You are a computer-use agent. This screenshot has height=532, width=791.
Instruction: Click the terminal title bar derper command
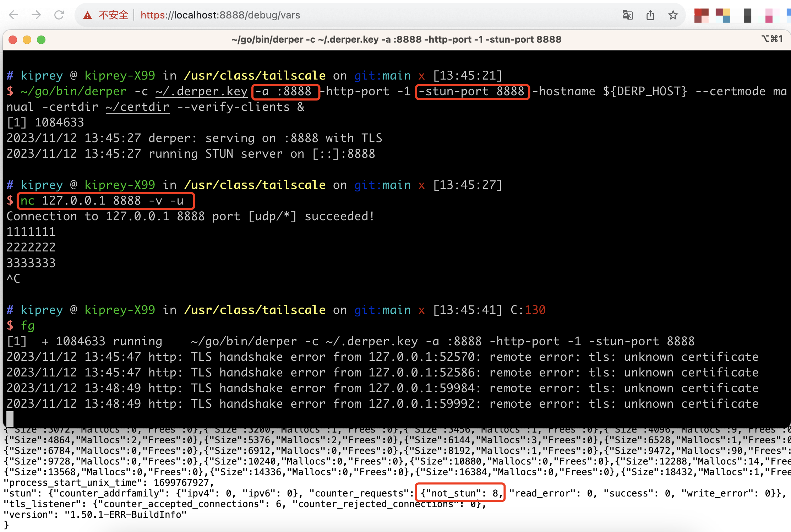396,39
